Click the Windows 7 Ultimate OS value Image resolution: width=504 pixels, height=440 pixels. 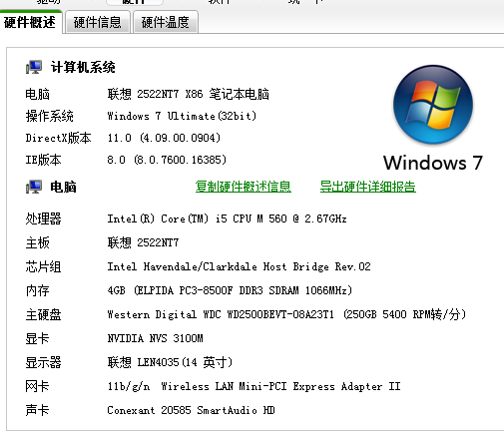click(x=182, y=116)
